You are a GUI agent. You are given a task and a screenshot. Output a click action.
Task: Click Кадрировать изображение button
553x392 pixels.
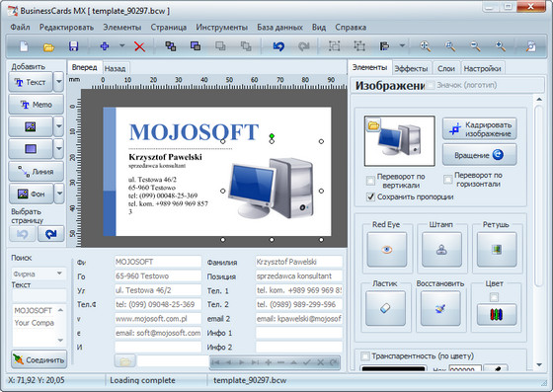[x=480, y=129]
